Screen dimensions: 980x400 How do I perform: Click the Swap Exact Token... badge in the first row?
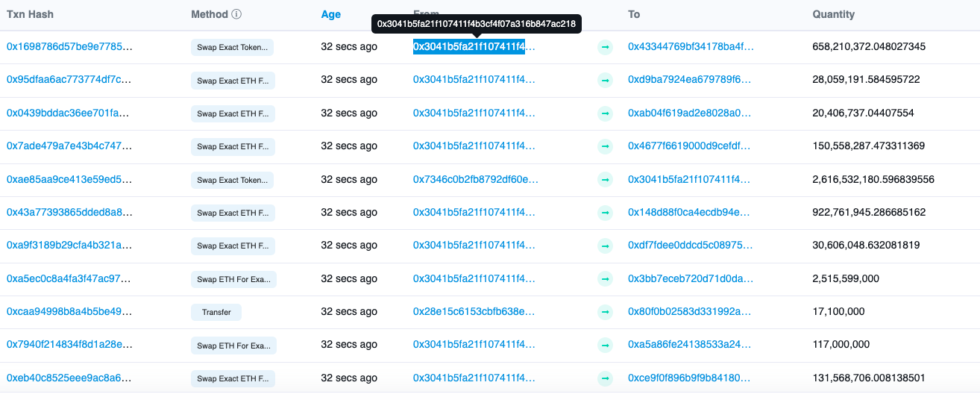pyautogui.click(x=233, y=47)
